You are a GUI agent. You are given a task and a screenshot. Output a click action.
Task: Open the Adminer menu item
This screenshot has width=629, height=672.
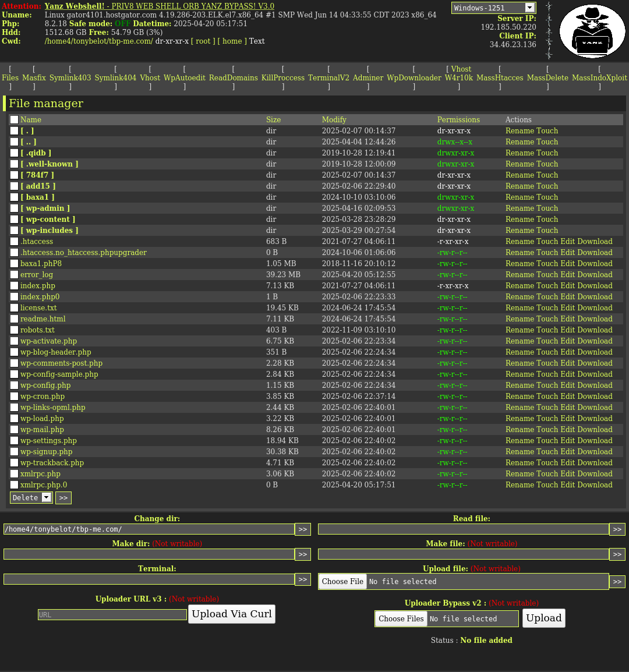[x=368, y=77]
